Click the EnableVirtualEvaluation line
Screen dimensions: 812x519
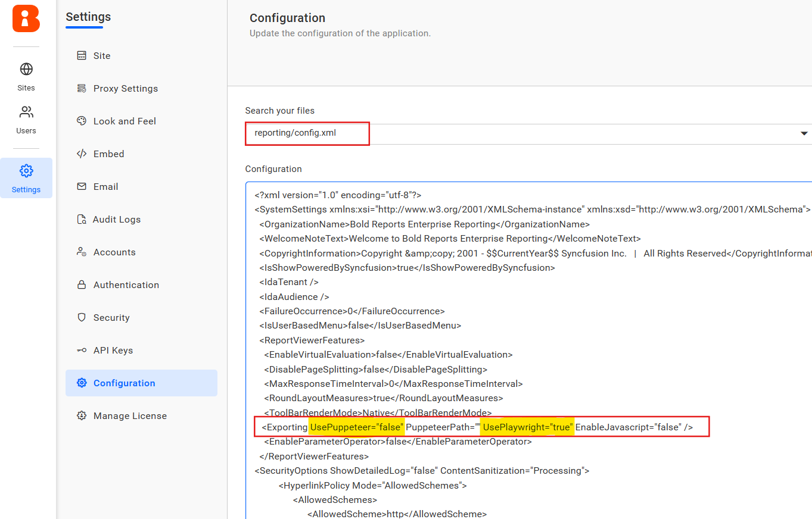pos(388,355)
